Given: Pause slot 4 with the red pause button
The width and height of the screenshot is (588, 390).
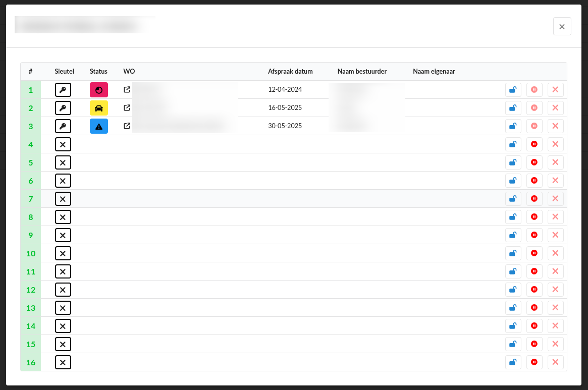Looking at the screenshot, I should tap(534, 144).
